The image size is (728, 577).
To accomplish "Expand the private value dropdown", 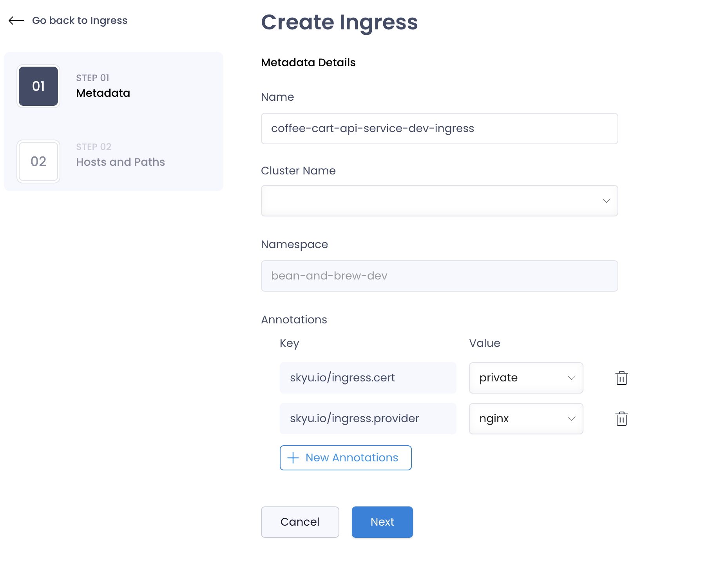I will [x=526, y=378].
